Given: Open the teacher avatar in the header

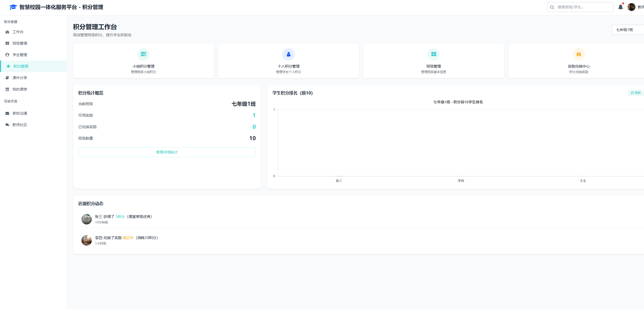Looking at the screenshot, I should [632, 7].
